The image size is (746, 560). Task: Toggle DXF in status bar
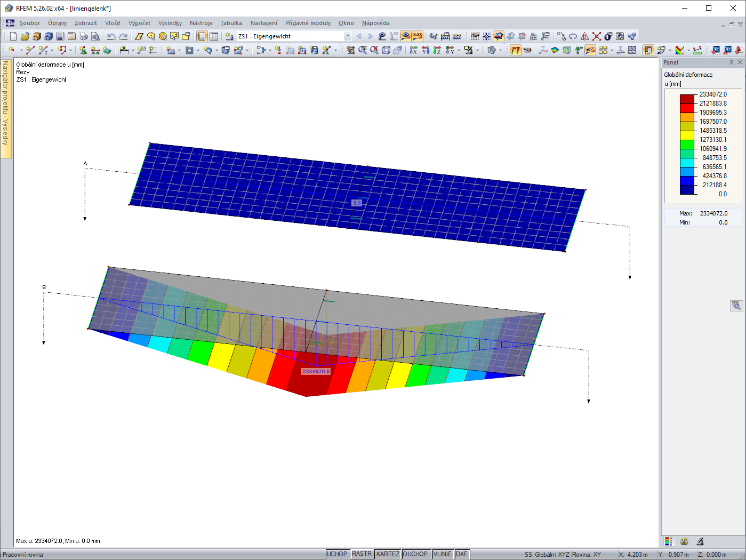[x=462, y=554]
